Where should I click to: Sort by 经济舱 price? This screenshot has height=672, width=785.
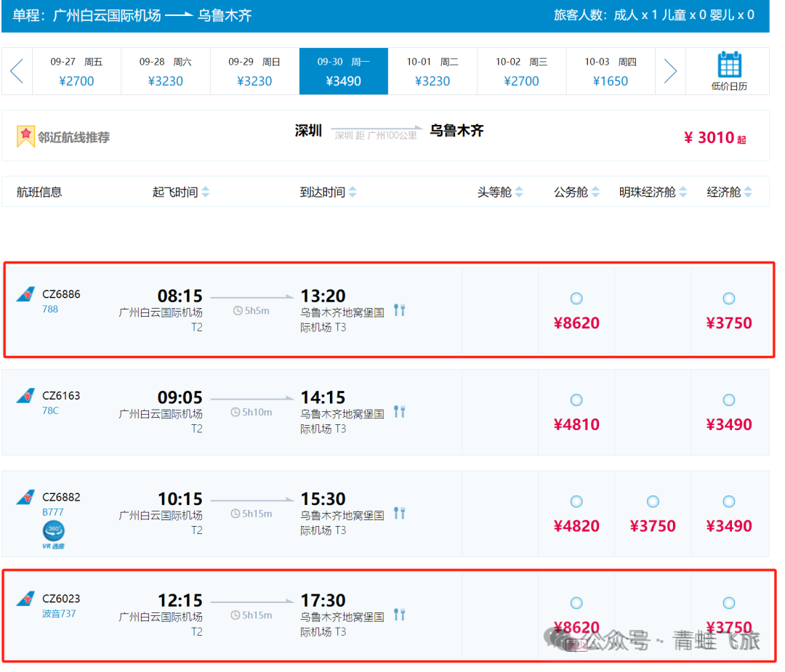click(725, 192)
